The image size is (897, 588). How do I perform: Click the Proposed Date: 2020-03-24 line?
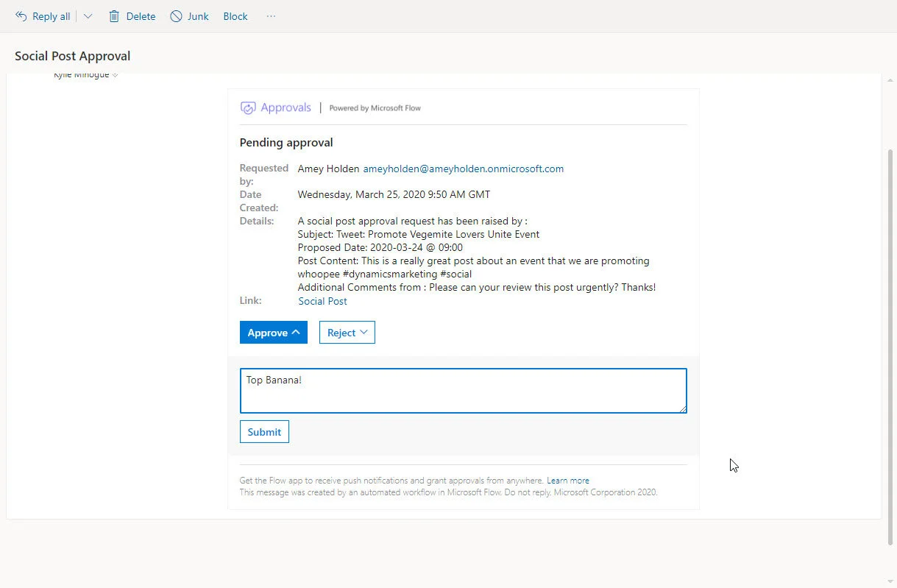pos(380,247)
